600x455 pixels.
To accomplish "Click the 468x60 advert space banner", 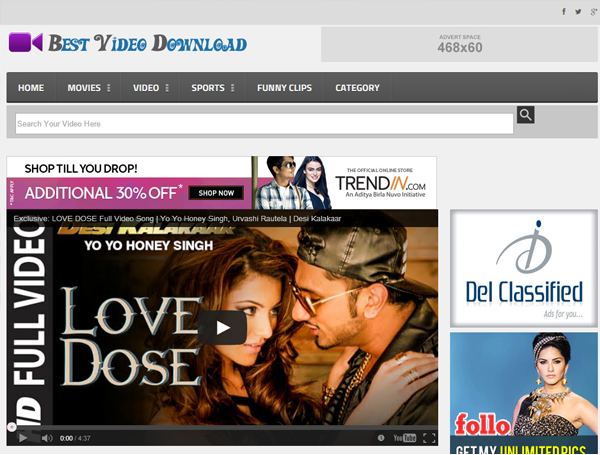I will pyautogui.click(x=459, y=44).
